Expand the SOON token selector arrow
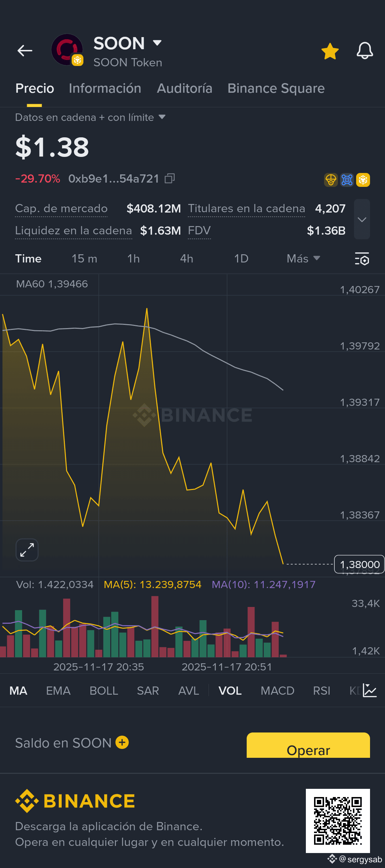385x868 pixels. (x=157, y=43)
